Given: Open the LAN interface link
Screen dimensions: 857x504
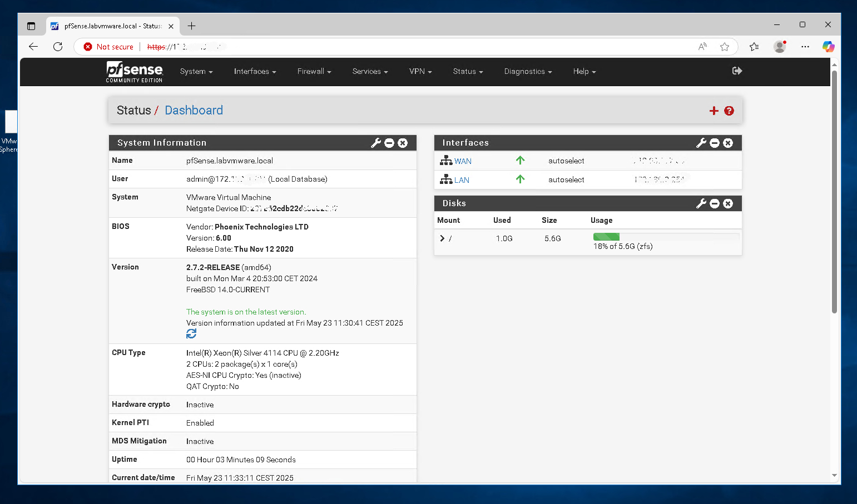Looking at the screenshot, I should click(x=462, y=180).
